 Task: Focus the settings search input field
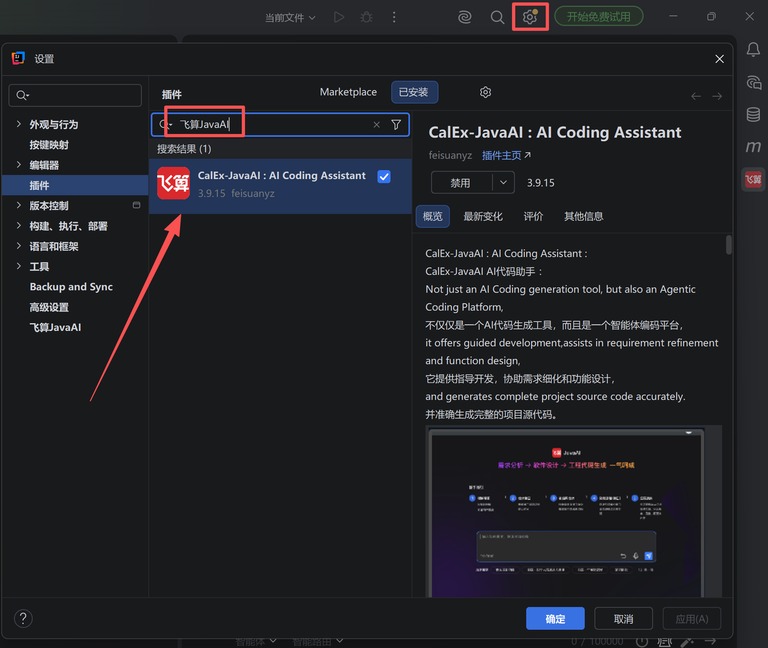coord(75,95)
